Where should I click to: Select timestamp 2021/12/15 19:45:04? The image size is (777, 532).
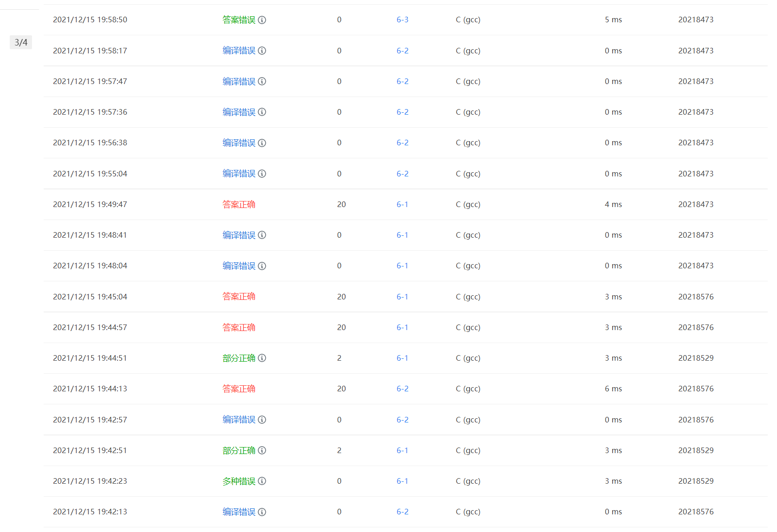[x=90, y=297]
